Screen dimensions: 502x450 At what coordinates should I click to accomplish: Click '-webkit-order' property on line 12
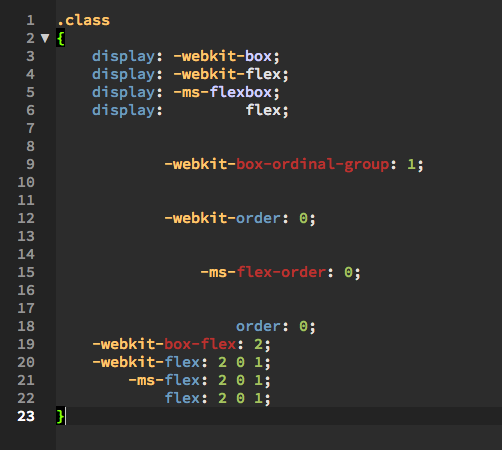(223, 218)
